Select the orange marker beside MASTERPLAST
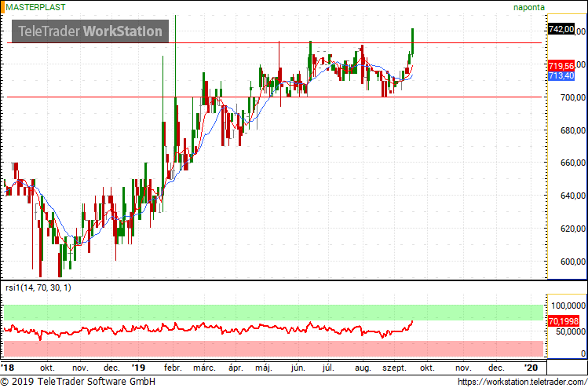This screenshot has width=588, height=388. tap(2, 7)
